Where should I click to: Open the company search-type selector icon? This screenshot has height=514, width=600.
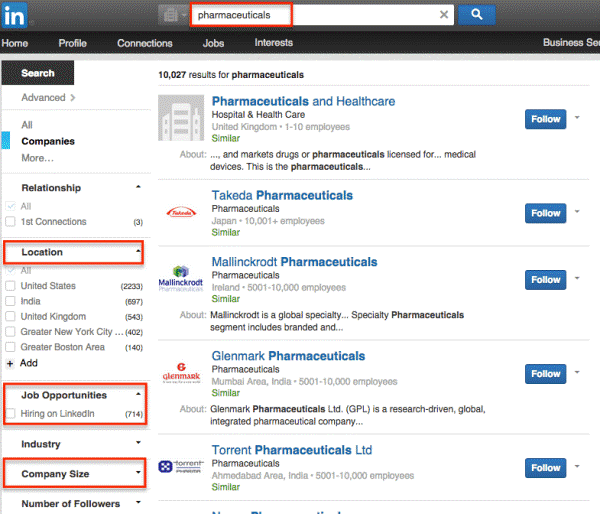pyautogui.click(x=173, y=15)
